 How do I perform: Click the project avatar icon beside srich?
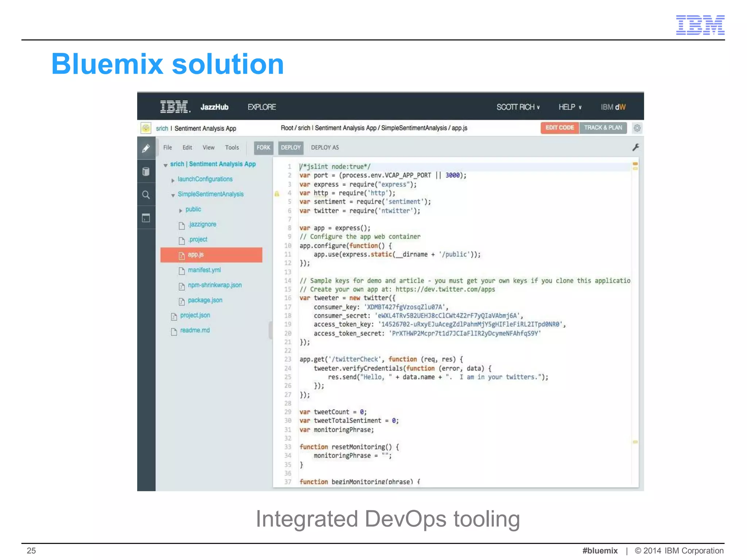pyautogui.click(x=146, y=128)
